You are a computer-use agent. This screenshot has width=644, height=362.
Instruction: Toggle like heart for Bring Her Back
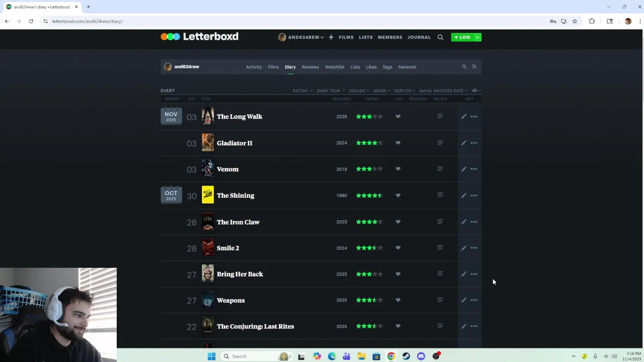tap(398, 274)
